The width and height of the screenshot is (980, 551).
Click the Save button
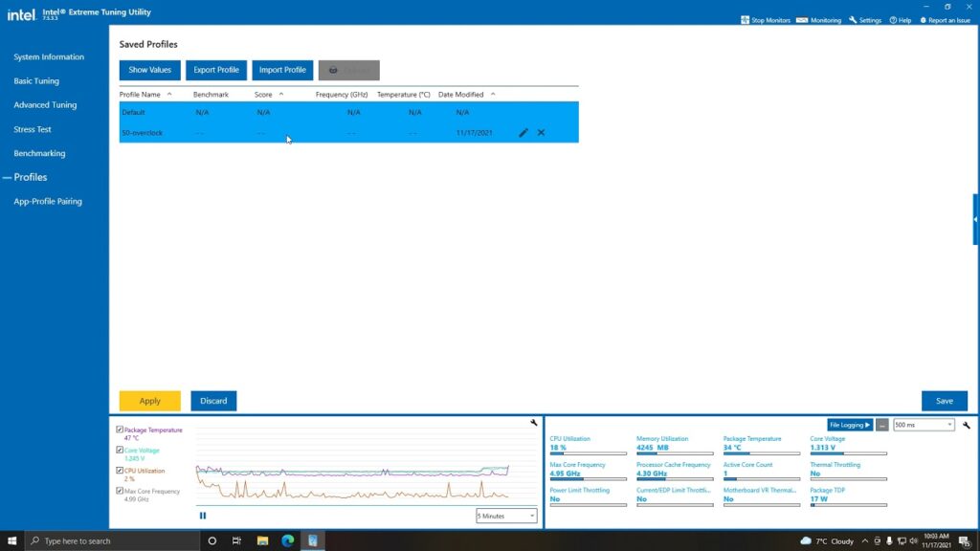(x=945, y=401)
